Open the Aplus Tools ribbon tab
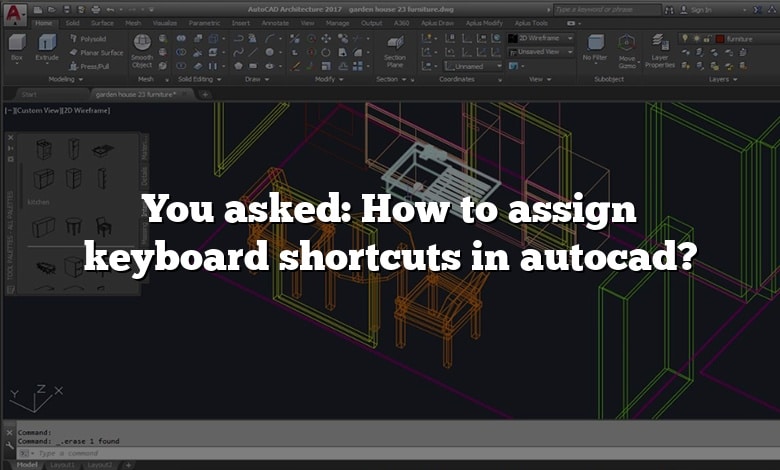 [x=531, y=23]
